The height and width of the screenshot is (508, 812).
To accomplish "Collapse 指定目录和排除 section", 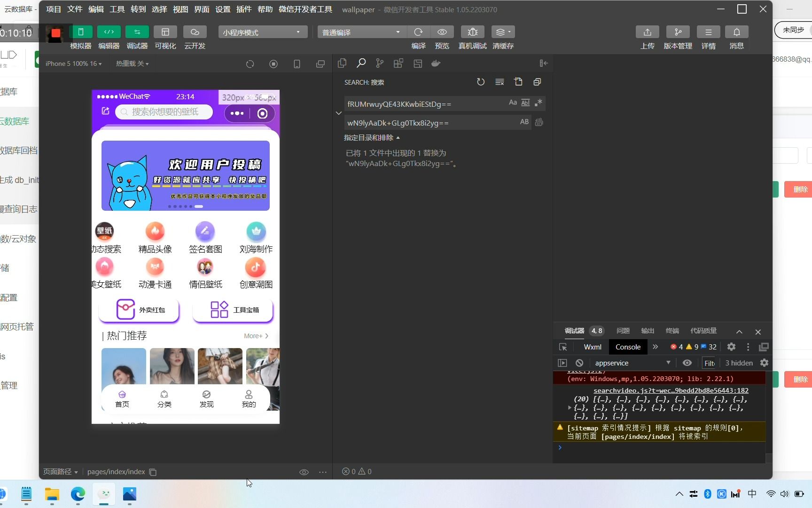I will 372,138.
